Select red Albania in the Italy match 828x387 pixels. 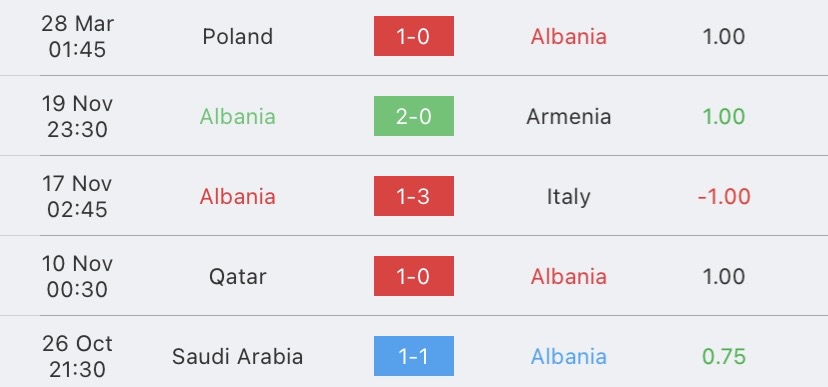coord(238,197)
